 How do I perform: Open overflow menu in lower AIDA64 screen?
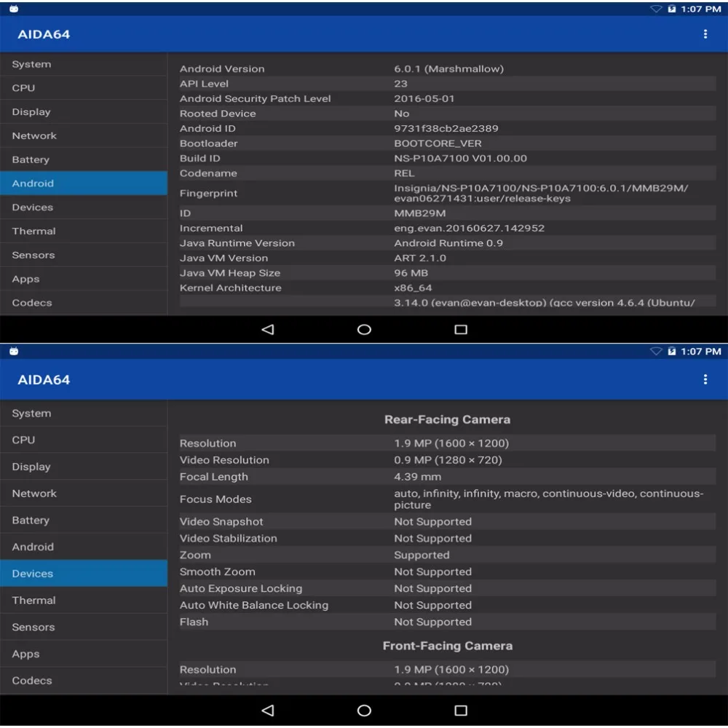tap(705, 379)
